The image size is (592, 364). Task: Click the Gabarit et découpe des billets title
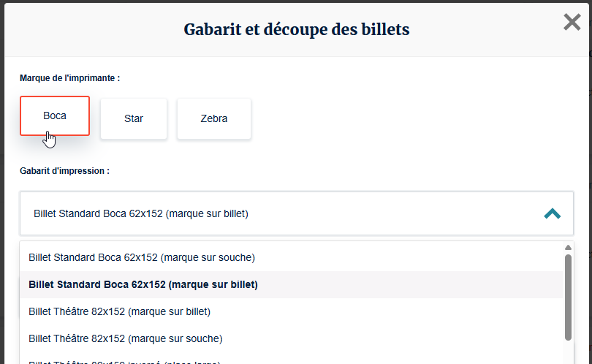[x=296, y=29]
